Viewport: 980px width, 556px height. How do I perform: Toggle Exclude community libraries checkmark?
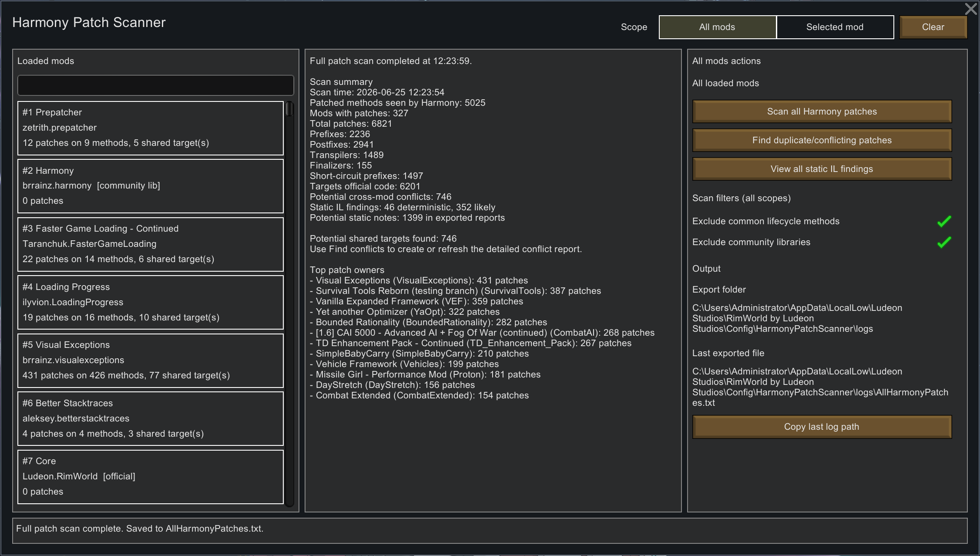[x=944, y=242]
